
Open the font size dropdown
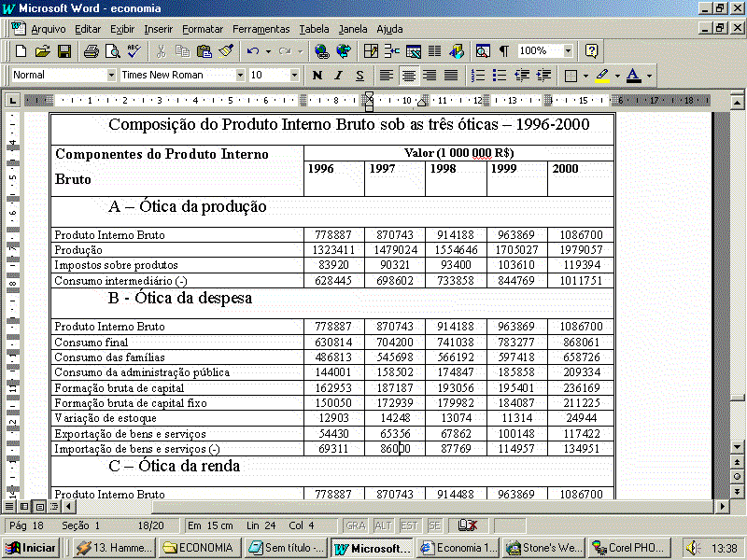(x=294, y=76)
